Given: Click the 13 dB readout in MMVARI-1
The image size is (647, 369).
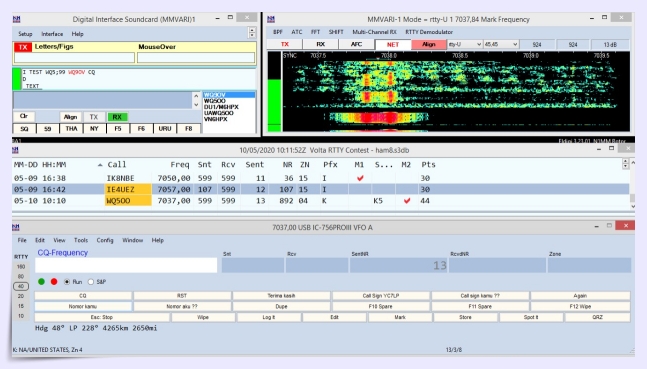Looking at the screenshot, I should click(610, 44).
